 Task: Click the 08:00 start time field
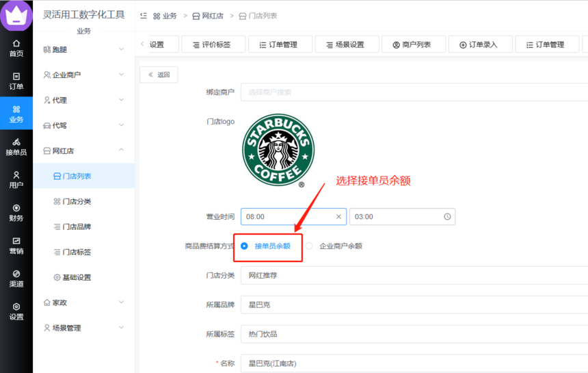coord(293,216)
